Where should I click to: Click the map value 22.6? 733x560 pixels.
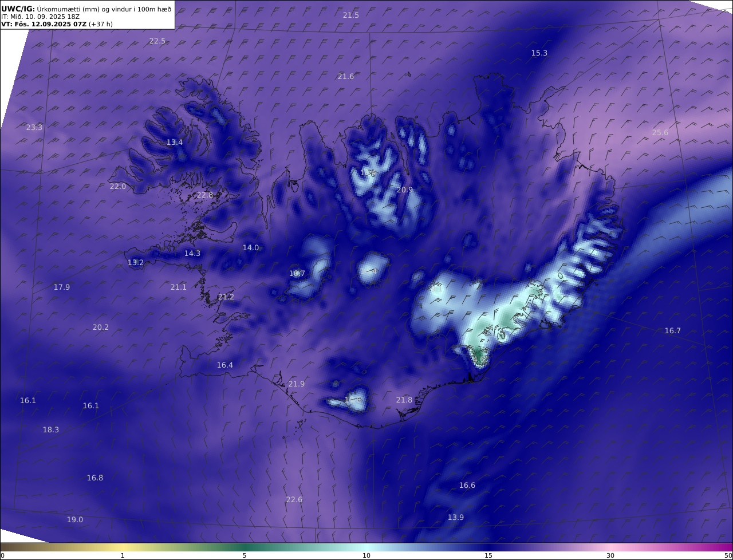click(294, 499)
